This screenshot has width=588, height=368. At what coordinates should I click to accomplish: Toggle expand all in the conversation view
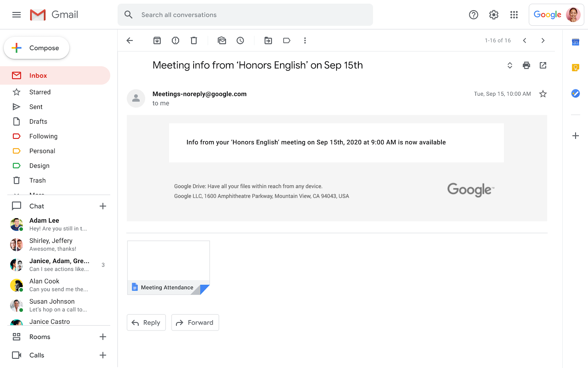pyautogui.click(x=510, y=65)
